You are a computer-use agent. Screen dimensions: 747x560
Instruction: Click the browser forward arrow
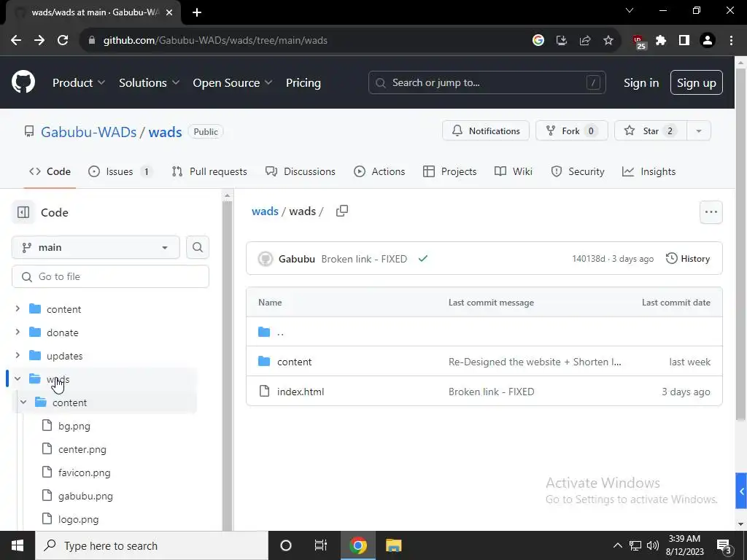[39, 41]
